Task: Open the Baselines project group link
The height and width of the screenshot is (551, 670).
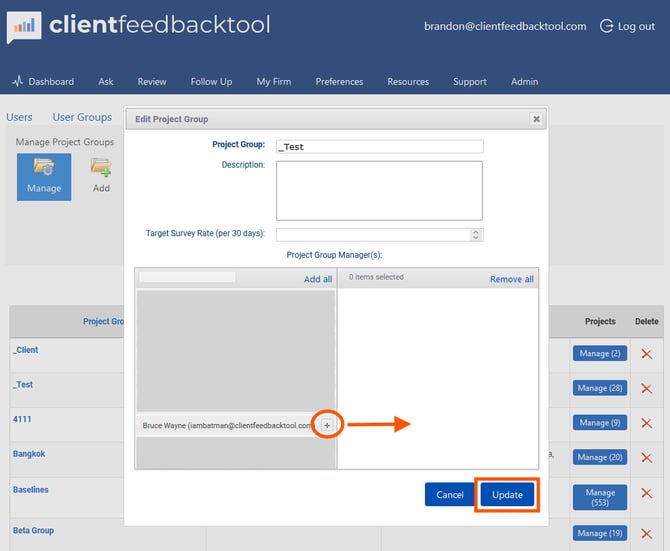Action: point(30,489)
